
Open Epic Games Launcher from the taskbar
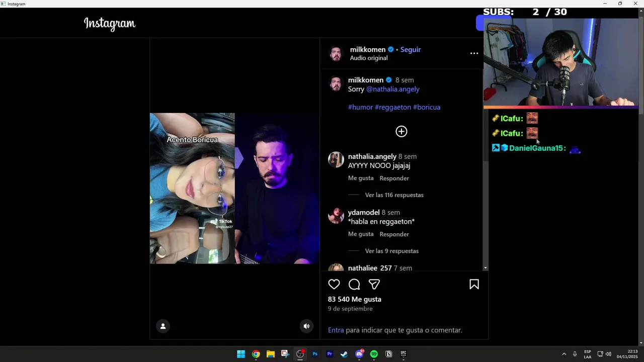[404, 354]
